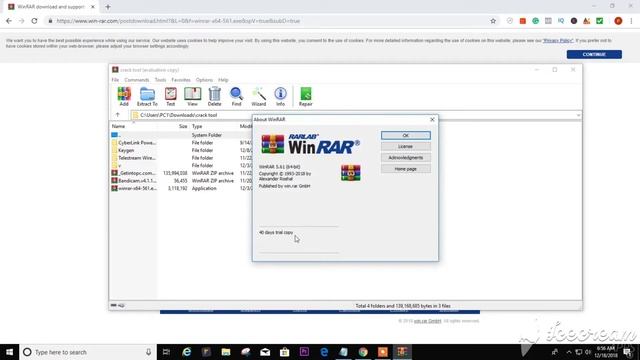Open the View toolbar icon
This screenshot has height=360, width=640.
click(192, 97)
